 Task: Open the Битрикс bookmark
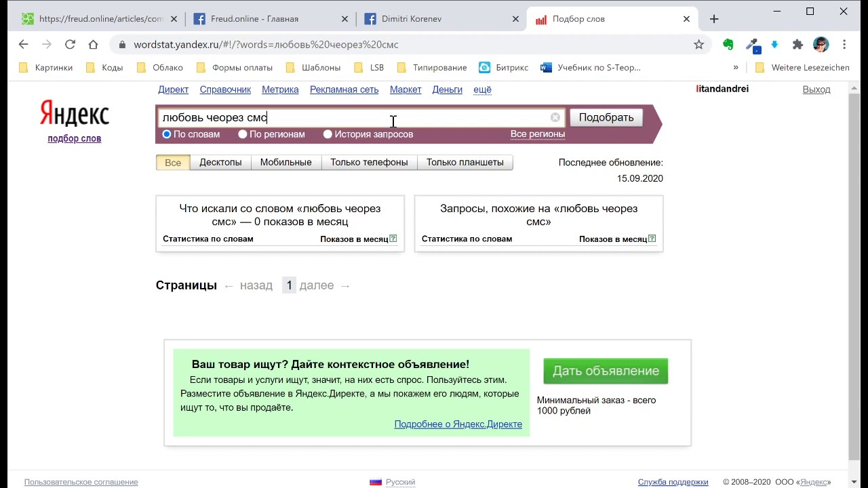pyautogui.click(x=504, y=67)
